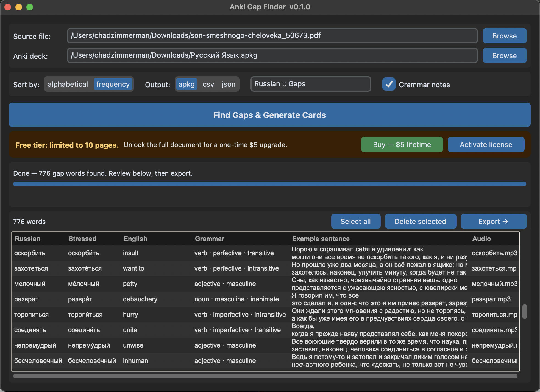Select the word оскорбить in the table
The image size is (540, 392).
click(x=30, y=253)
